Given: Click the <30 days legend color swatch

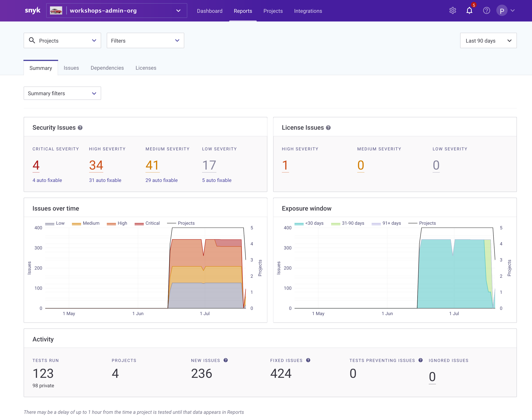Looking at the screenshot, I should click(299, 224).
